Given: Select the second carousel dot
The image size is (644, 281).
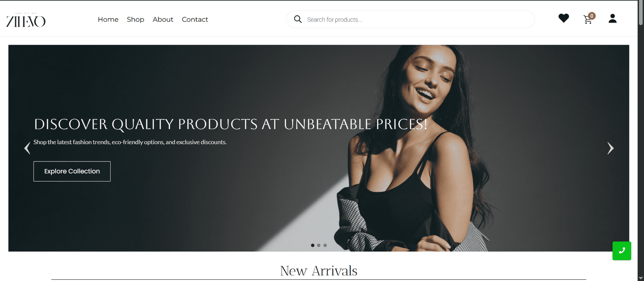Looking at the screenshot, I should pyautogui.click(x=319, y=245).
